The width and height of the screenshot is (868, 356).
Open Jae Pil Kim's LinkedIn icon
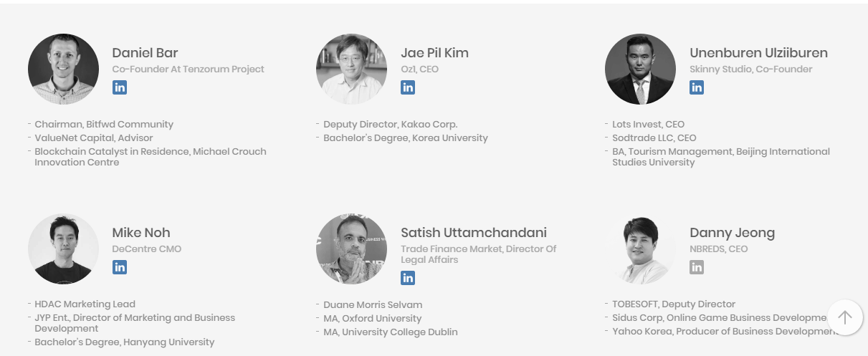(x=408, y=87)
